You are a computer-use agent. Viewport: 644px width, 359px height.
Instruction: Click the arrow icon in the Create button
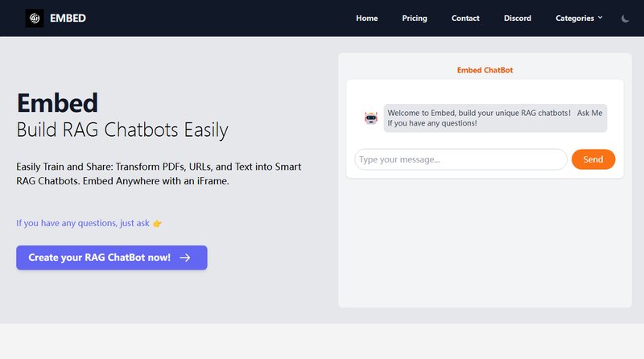(x=185, y=258)
